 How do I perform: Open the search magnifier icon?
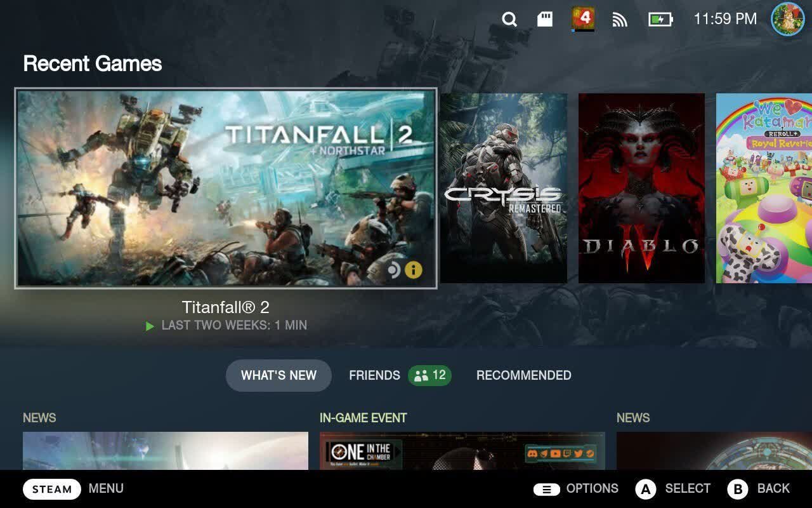click(x=509, y=19)
